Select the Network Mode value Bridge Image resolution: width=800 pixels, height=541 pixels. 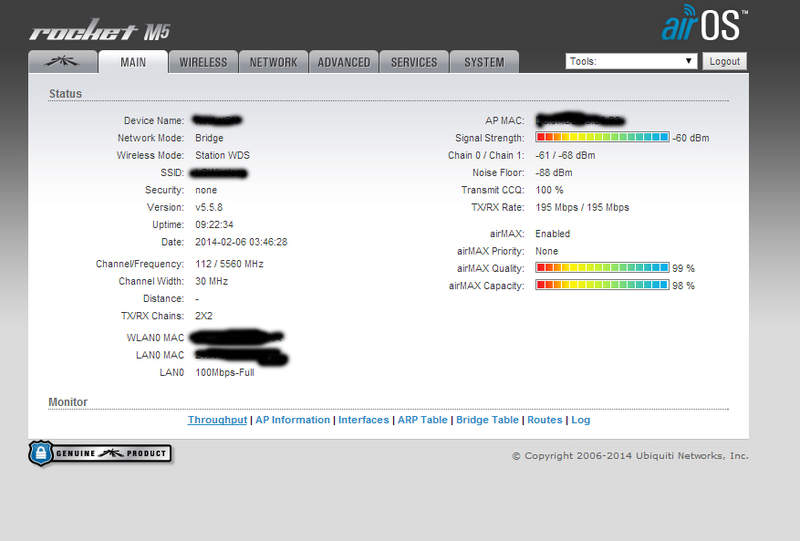coord(209,138)
